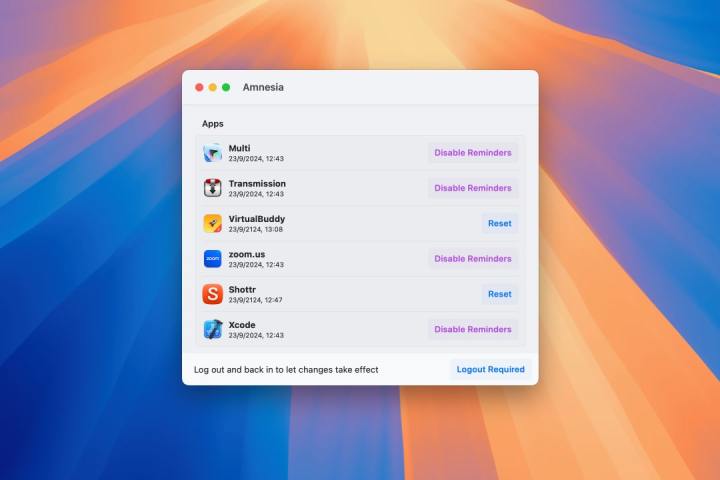720x480 pixels.
Task: Maximize the Amnesia window with green button
Action: pyautogui.click(x=226, y=87)
